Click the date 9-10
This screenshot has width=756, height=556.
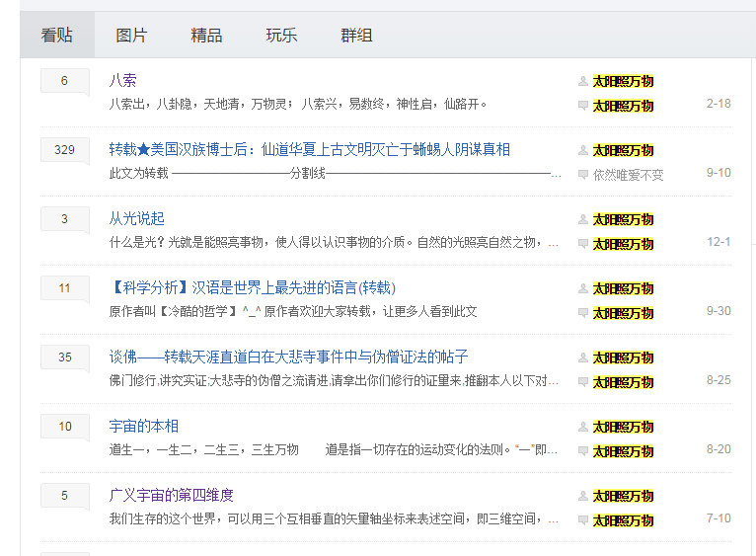718,173
